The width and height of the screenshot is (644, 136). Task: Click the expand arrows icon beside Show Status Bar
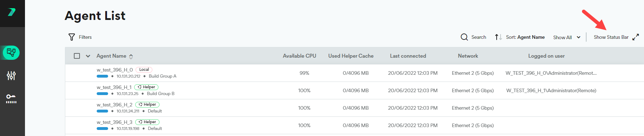(x=636, y=37)
